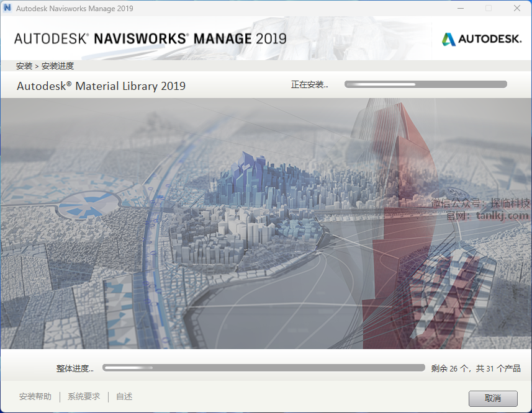Click the 整体进度... label
The height and width of the screenshot is (413, 532).
(74, 368)
